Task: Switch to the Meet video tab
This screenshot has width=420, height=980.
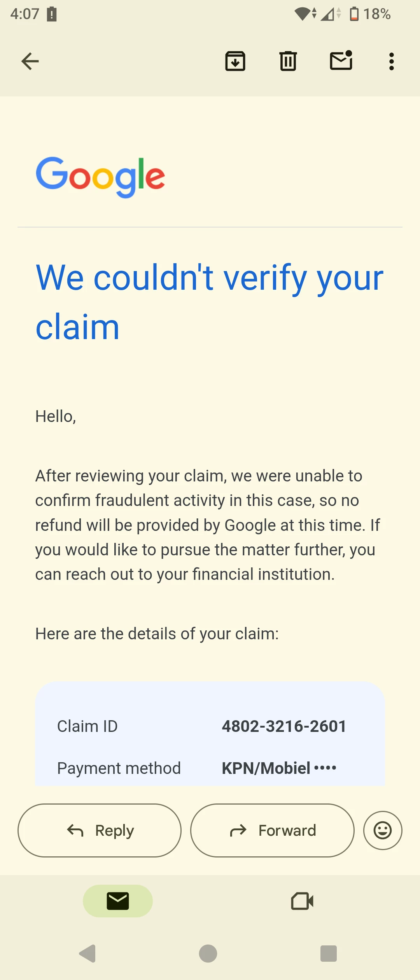Action: click(x=302, y=901)
